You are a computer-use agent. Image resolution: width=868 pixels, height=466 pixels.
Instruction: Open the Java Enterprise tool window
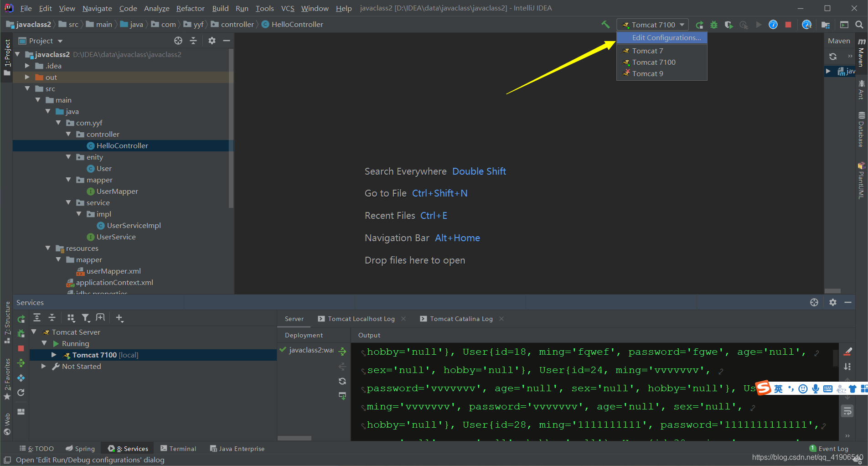point(237,449)
